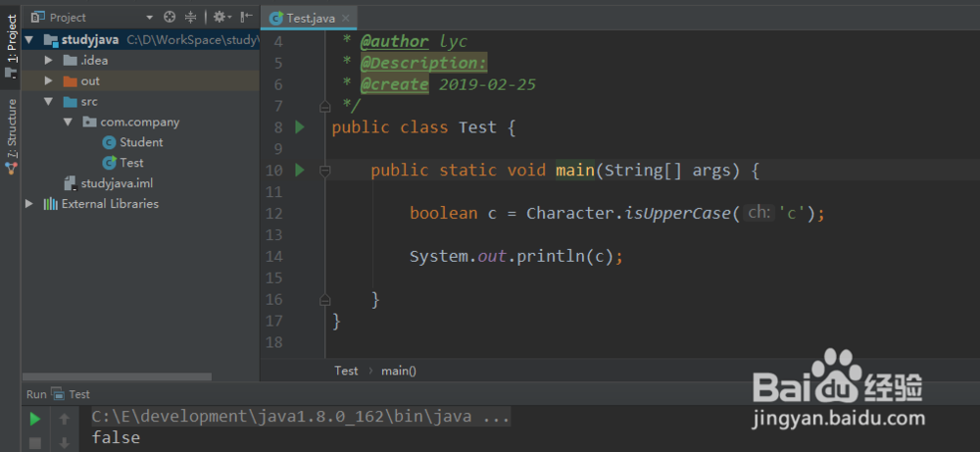Close the Test.java tab

coord(347,18)
